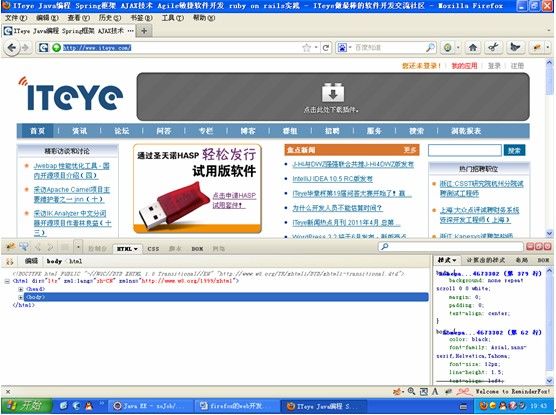Go back in the Firebug panel history

(x=38, y=248)
